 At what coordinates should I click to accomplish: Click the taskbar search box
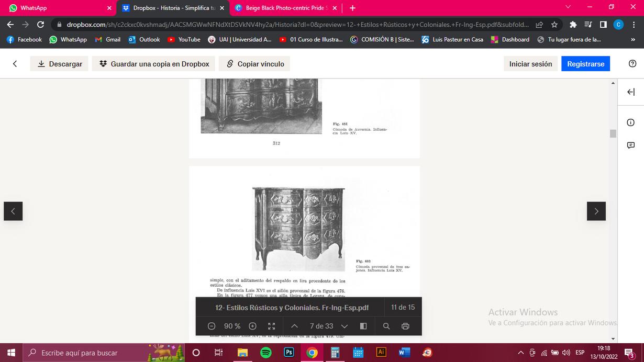tap(103, 353)
